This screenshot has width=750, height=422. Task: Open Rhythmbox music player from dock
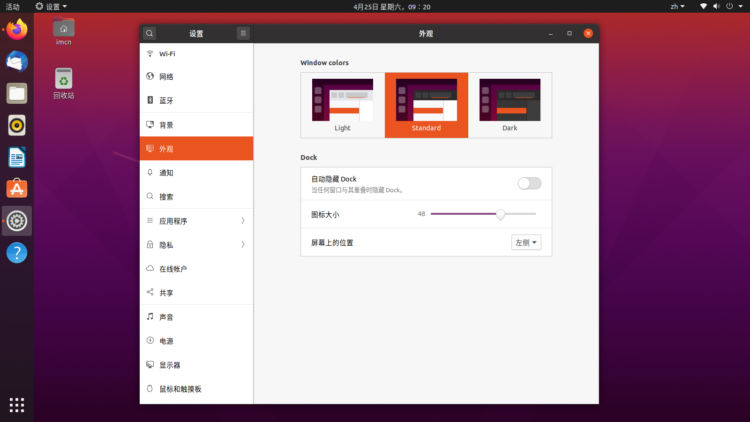point(16,125)
